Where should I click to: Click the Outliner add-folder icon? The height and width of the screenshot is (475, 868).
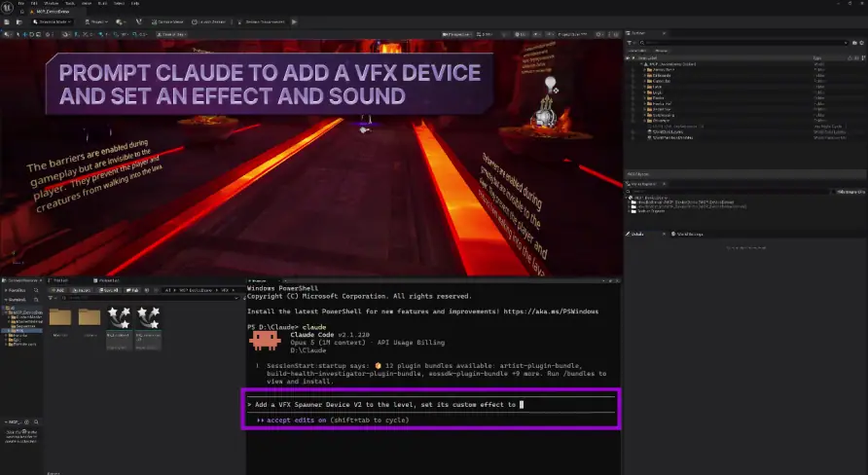[x=854, y=43]
